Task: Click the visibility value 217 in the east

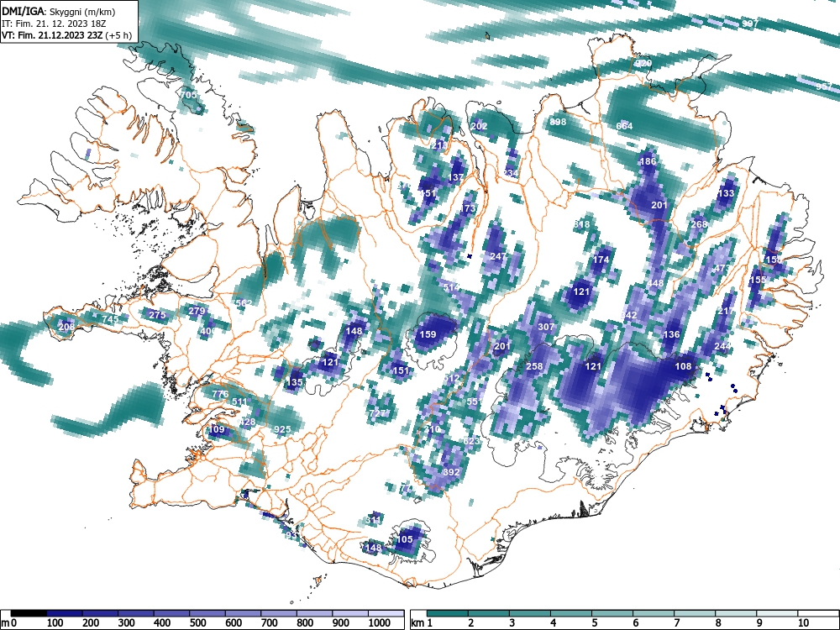Action: click(x=727, y=311)
